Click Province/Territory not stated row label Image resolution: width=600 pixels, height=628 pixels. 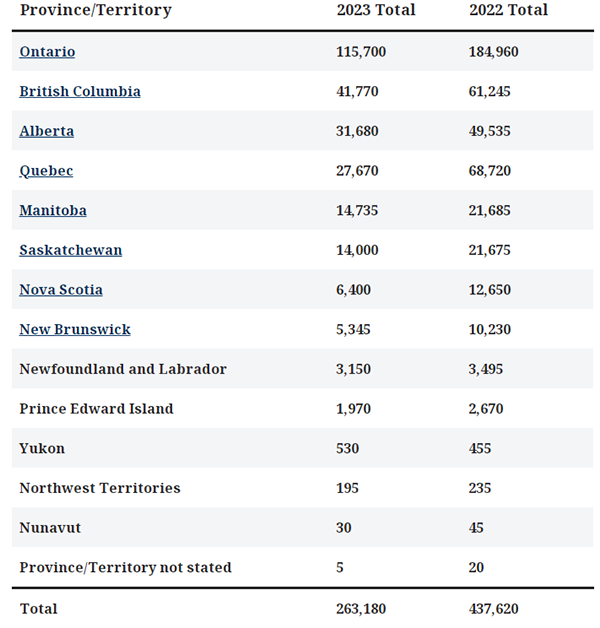(125, 568)
